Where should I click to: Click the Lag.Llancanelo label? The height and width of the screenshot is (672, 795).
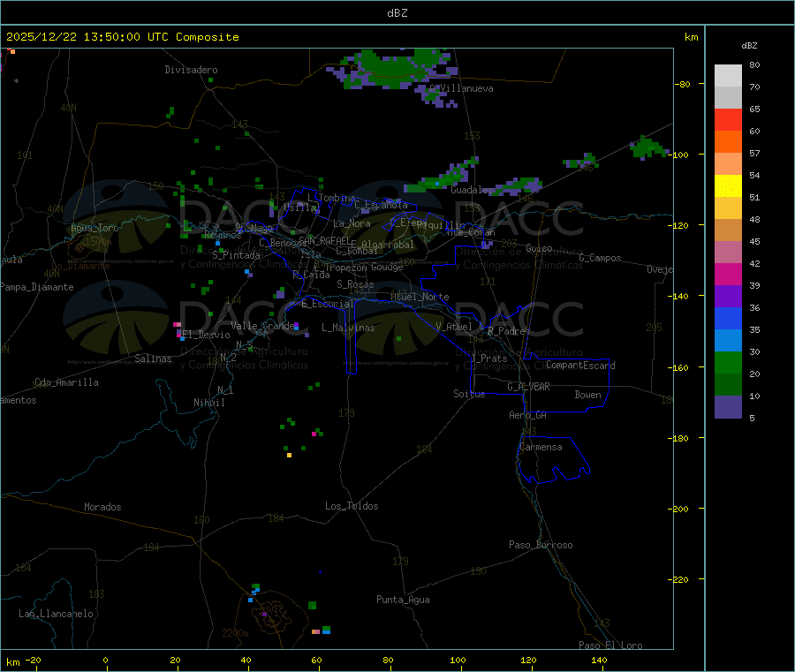pos(57,614)
